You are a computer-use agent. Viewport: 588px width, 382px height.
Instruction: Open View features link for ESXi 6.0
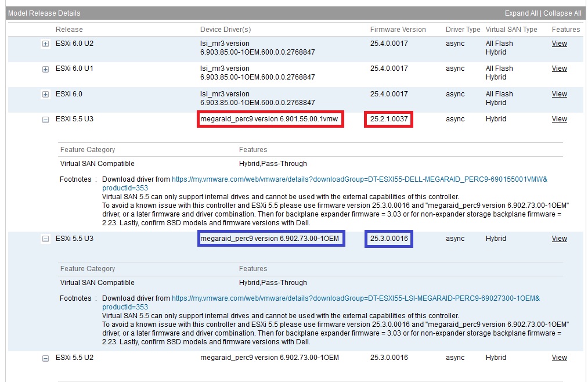[x=559, y=94]
